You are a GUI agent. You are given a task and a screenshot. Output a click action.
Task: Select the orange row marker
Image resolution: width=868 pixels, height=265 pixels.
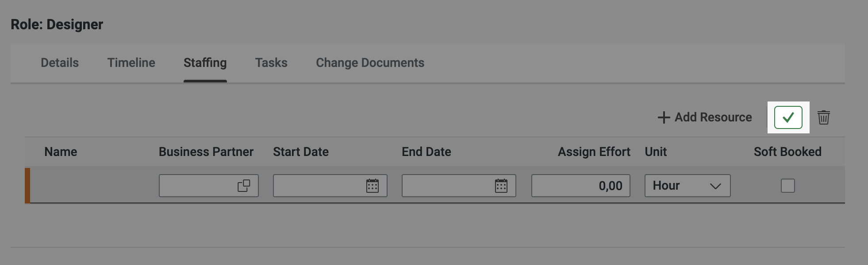[27, 186]
